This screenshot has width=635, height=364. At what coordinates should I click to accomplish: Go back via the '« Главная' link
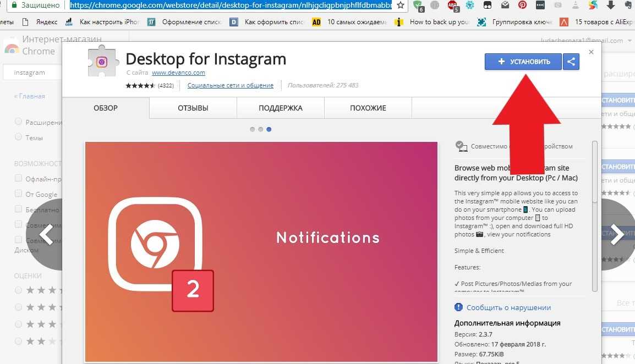click(30, 96)
